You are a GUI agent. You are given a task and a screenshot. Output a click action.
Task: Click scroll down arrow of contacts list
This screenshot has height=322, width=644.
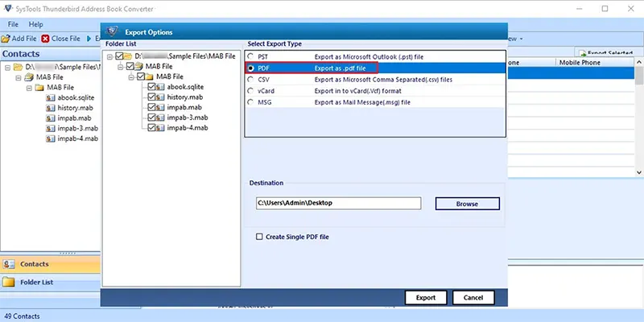639,173
